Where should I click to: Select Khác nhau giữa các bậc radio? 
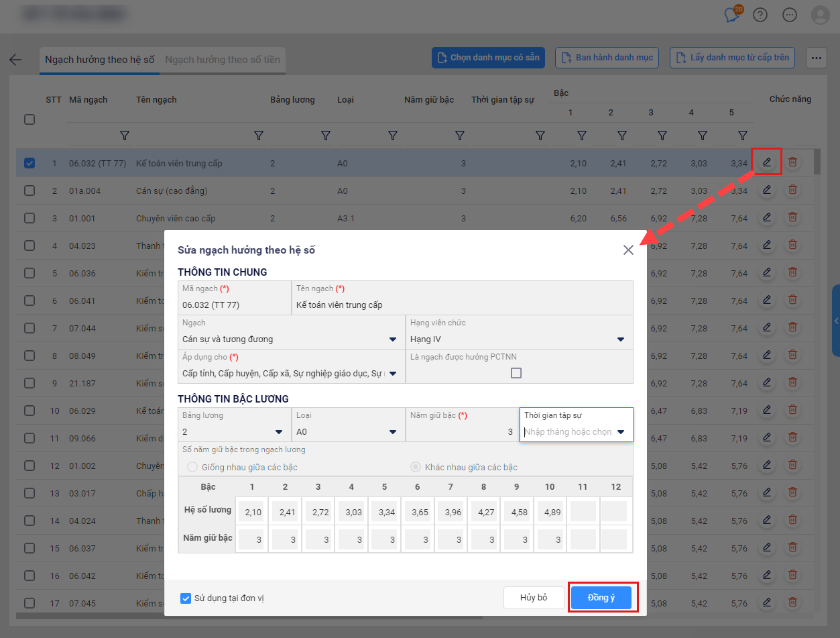pyautogui.click(x=416, y=467)
